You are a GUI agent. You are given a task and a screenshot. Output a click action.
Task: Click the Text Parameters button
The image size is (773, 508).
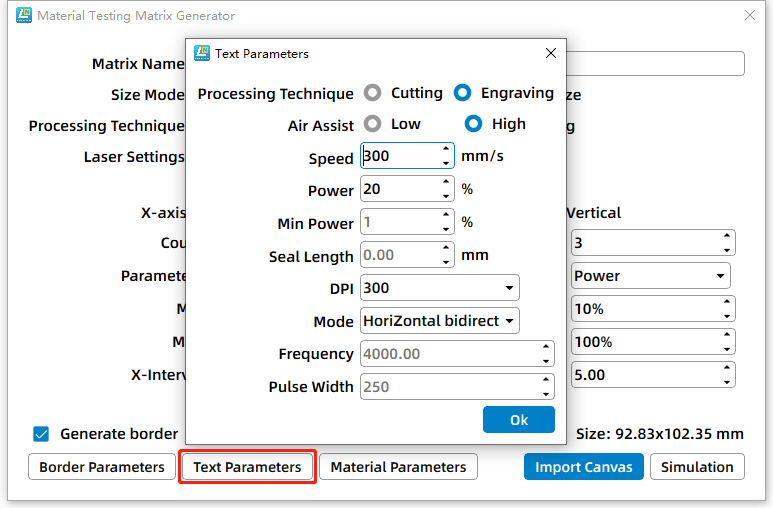(247, 467)
